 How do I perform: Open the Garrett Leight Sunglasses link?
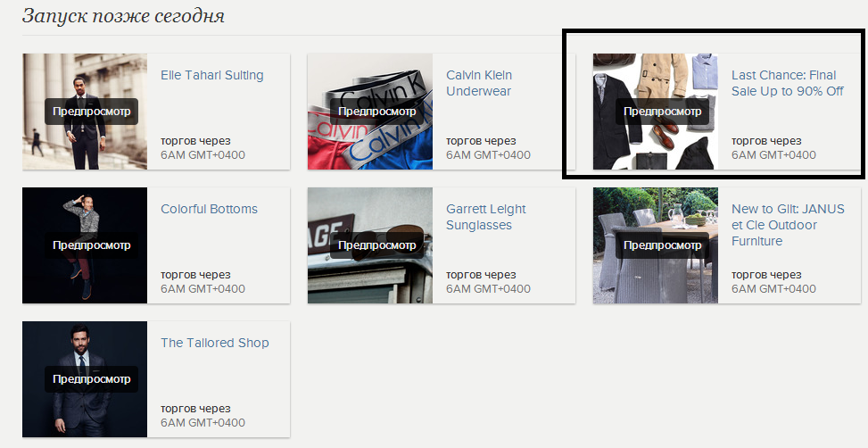tap(486, 217)
